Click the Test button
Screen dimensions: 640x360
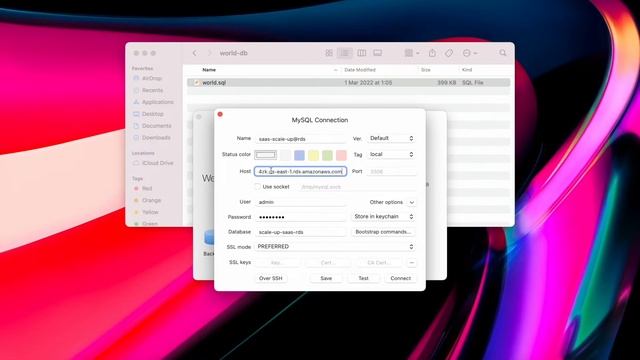(x=363, y=278)
